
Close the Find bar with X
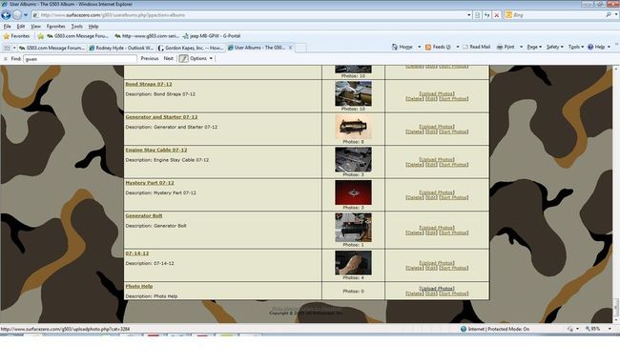(5, 59)
